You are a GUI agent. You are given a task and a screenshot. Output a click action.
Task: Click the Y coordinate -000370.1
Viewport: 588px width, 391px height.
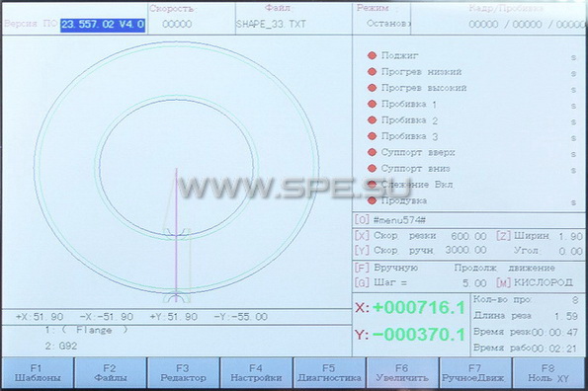click(x=419, y=335)
